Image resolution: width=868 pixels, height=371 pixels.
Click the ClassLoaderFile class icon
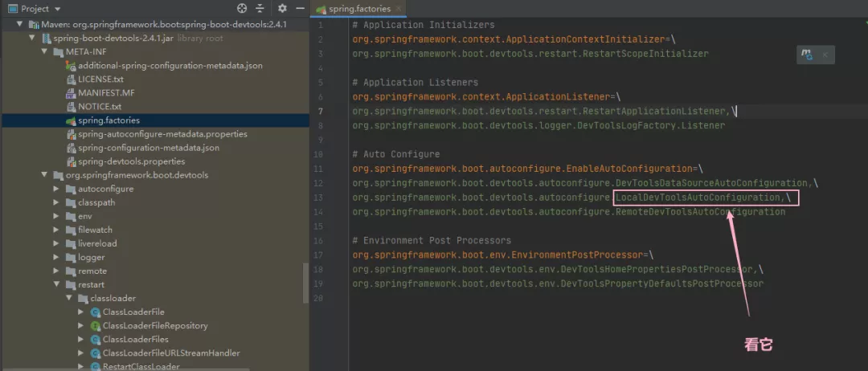95,312
